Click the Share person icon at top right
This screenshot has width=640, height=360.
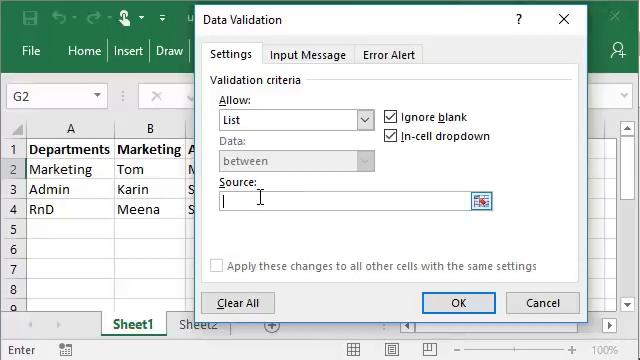pyautogui.click(x=618, y=51)
